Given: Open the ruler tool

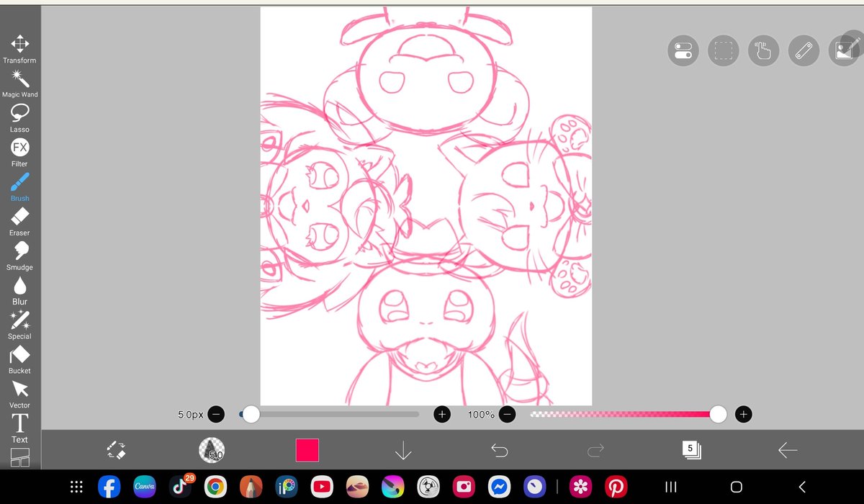Looking at the screenshot, I should (804, 51).
